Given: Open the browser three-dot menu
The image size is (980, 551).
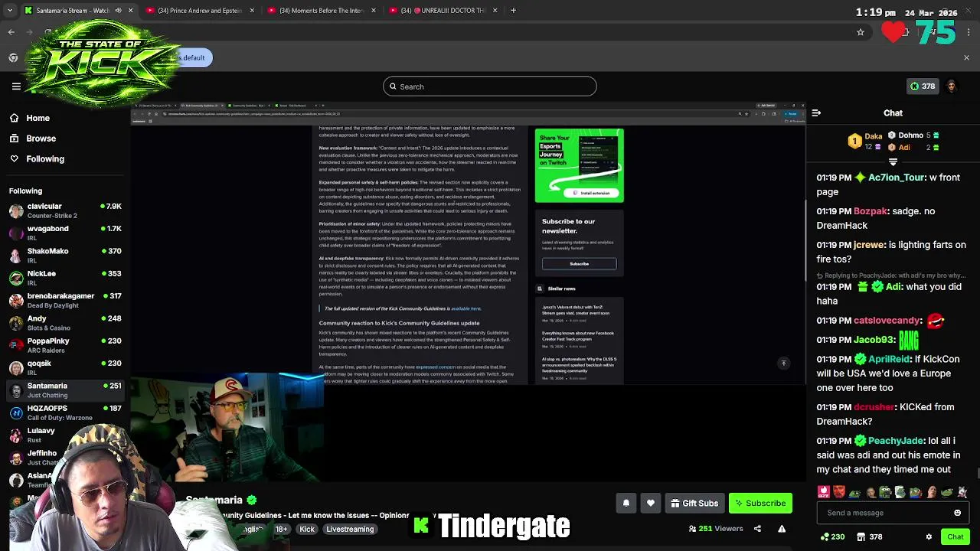Looking at the screenshot, I should [969, 32].
